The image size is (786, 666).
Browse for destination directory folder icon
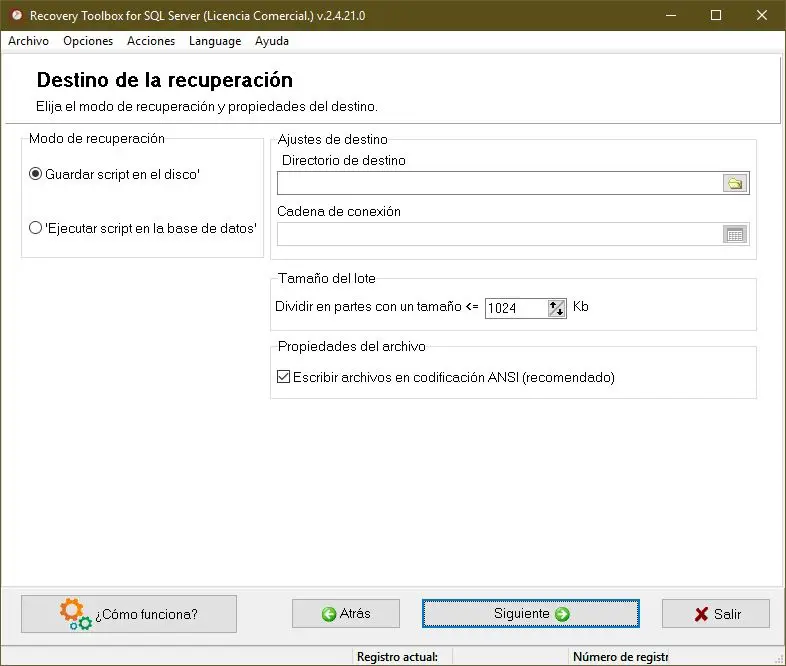pyautogui.click(x=735, y=183)
